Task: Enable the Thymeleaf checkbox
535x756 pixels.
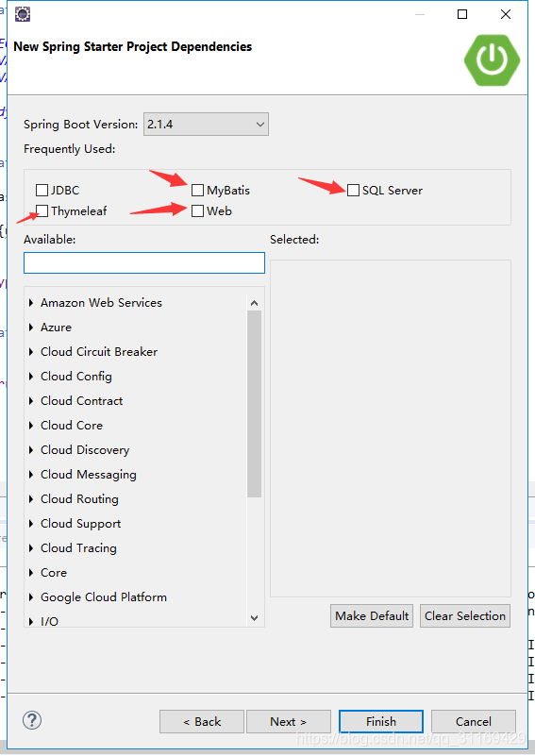Action: point(42,210)
